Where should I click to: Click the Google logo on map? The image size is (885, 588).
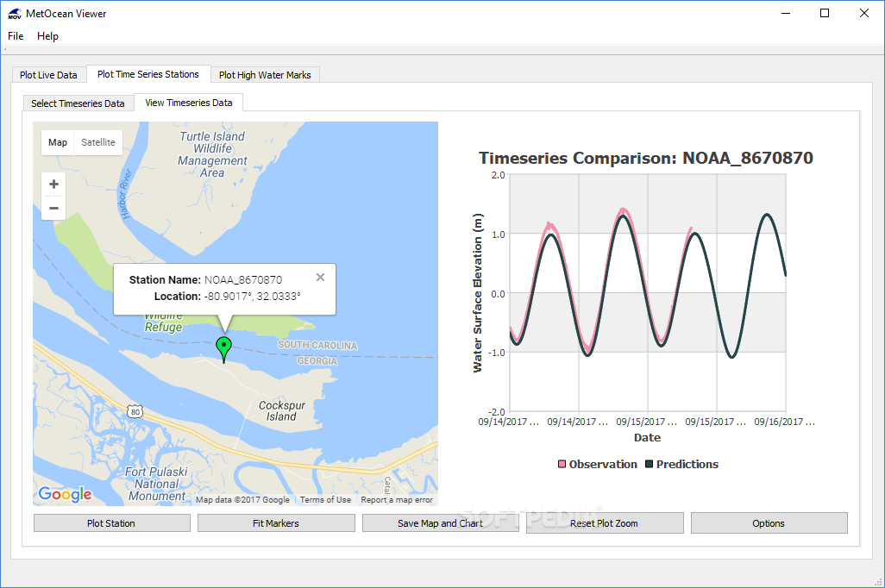[65, 494]
